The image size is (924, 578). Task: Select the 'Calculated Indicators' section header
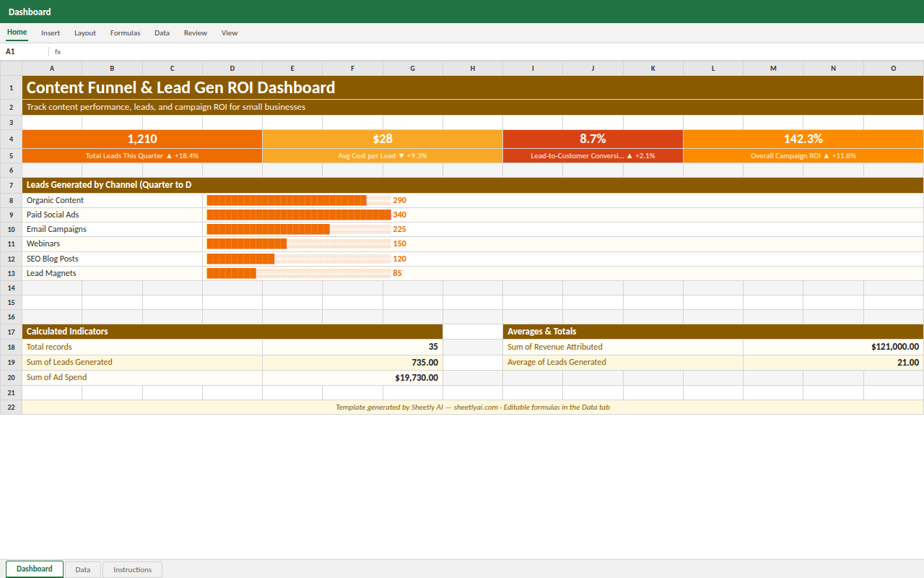(x=232, y=332)
